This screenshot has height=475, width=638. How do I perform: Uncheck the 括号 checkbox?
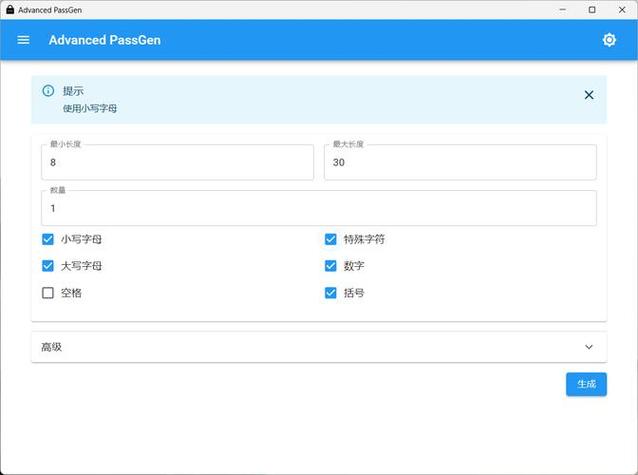click(330, 293)
